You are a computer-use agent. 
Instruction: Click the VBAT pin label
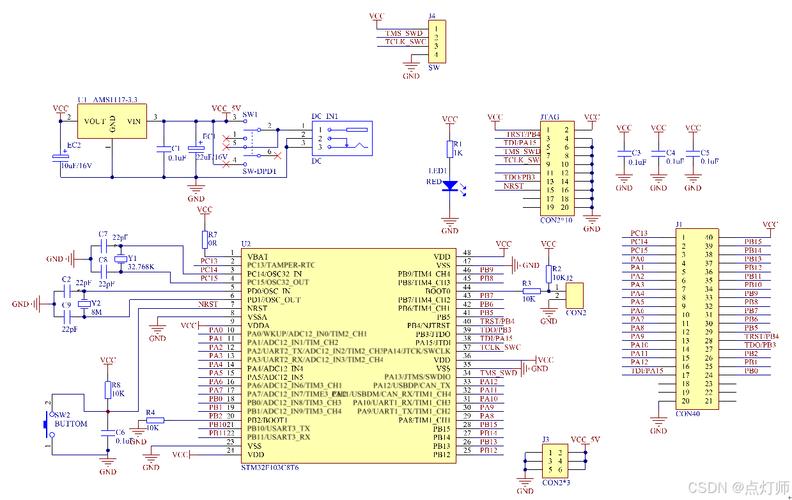tap(258, 257)
